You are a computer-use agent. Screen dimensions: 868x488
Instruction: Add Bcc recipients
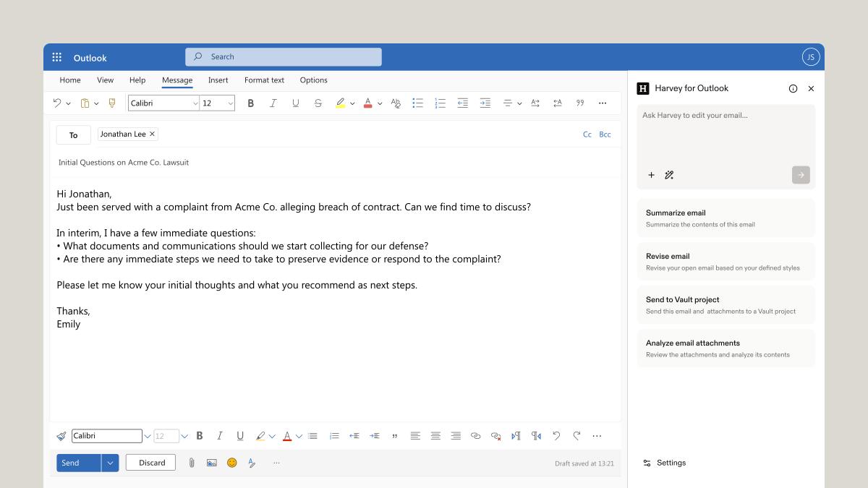point(605,134)
